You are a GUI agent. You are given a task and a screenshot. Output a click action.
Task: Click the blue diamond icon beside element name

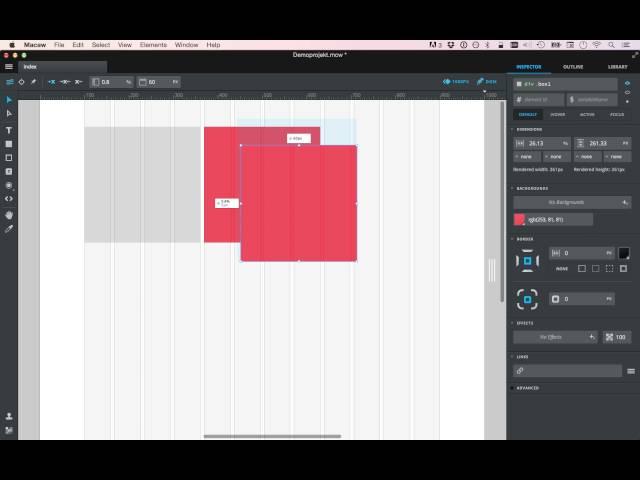627,83
